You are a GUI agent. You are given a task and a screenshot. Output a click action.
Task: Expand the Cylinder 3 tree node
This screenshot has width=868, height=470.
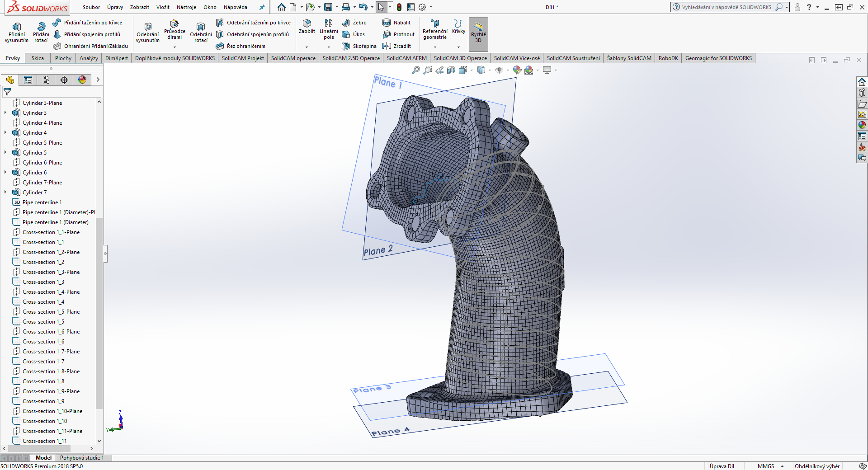[5, 113]
